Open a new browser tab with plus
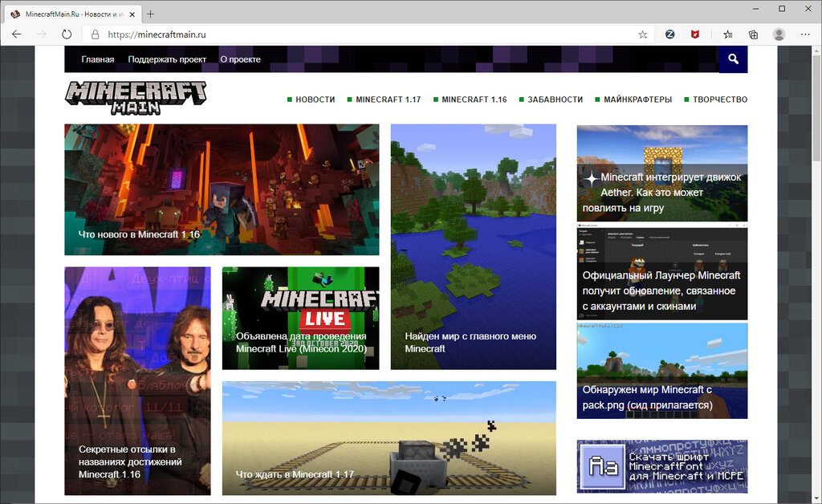The width and height of the screenshot is (822, 504). 150,14
